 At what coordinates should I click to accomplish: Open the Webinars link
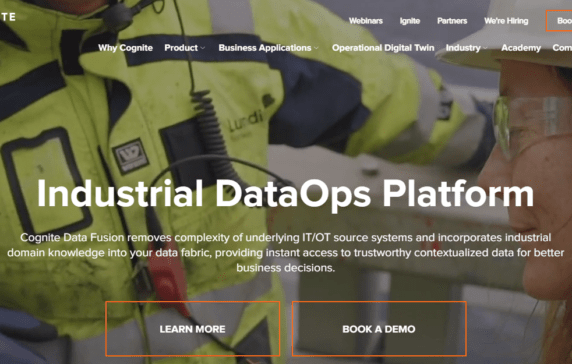[x=366, y=21]
